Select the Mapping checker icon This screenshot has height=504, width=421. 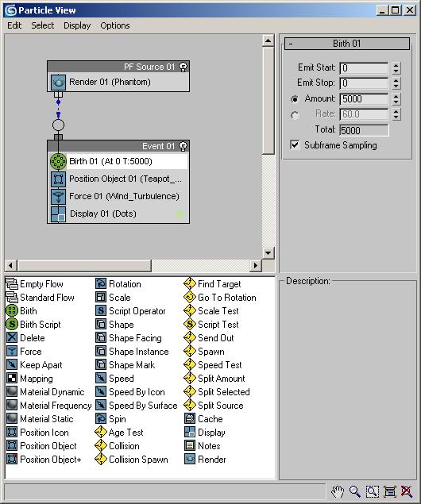(12, 379)
